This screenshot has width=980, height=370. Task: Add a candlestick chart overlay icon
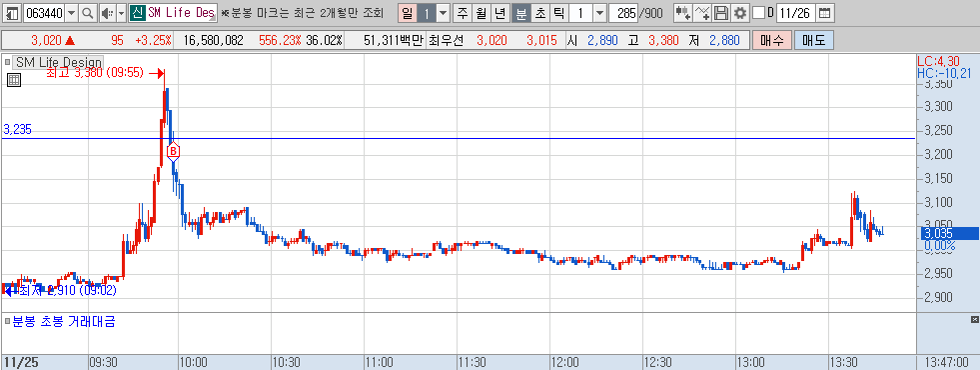[684, 13]
